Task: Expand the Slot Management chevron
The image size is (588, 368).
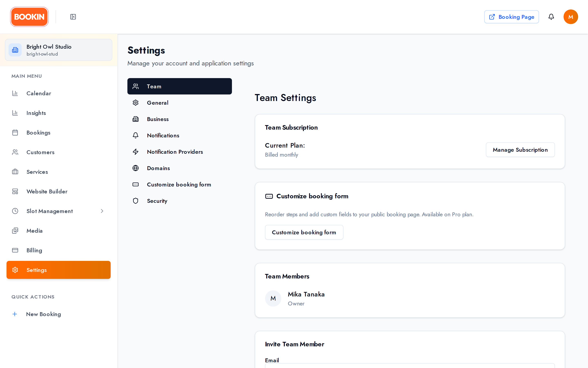Action: 102,211
